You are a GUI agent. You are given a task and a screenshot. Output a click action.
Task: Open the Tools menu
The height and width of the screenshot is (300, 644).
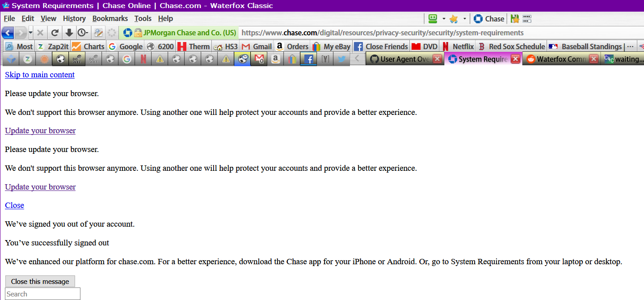pyautogui.click(x=143, y=18)
